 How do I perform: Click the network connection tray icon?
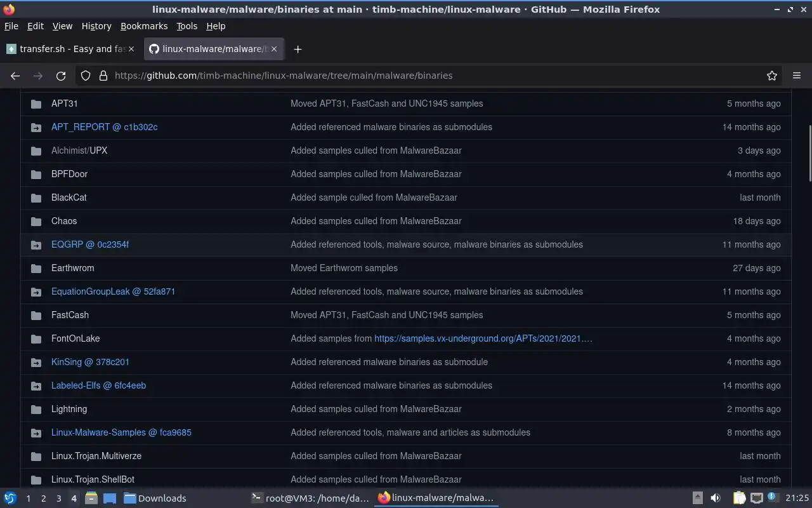(757, 498)
